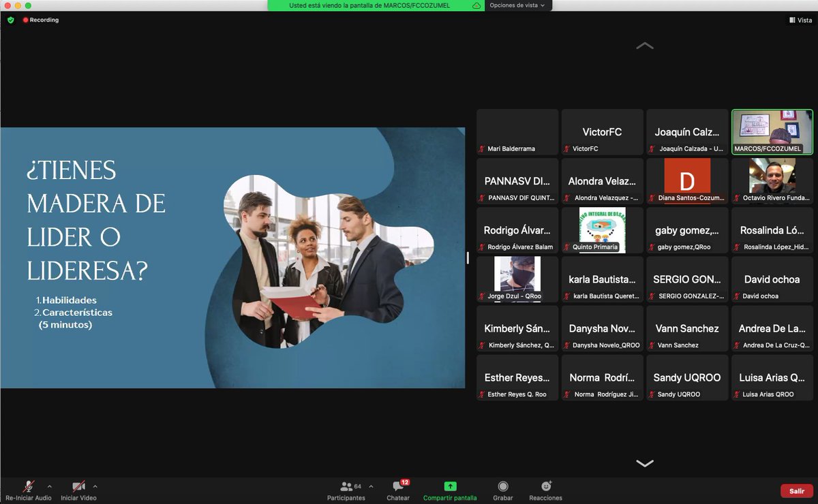The image size is (818, 504).
Task: Click the shared slide presentation area
Action: pos(232,257)
